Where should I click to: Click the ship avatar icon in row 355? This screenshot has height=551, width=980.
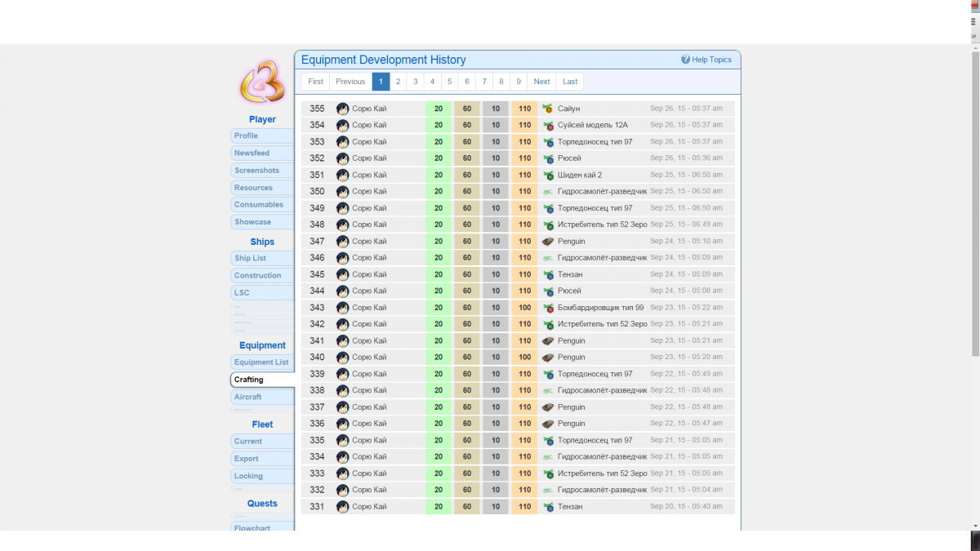pos(342,109)
